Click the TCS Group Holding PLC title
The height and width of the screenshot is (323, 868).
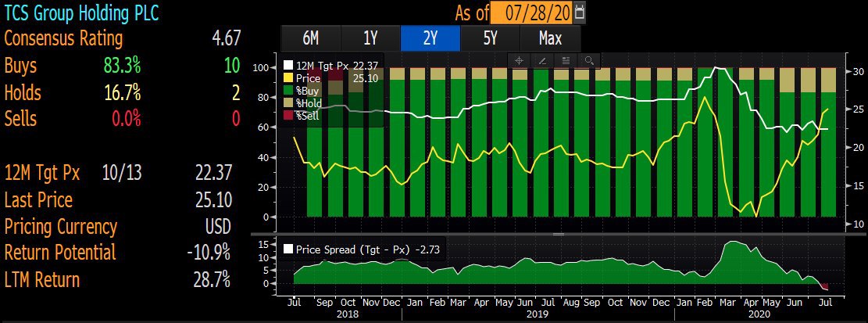(81, 13)
